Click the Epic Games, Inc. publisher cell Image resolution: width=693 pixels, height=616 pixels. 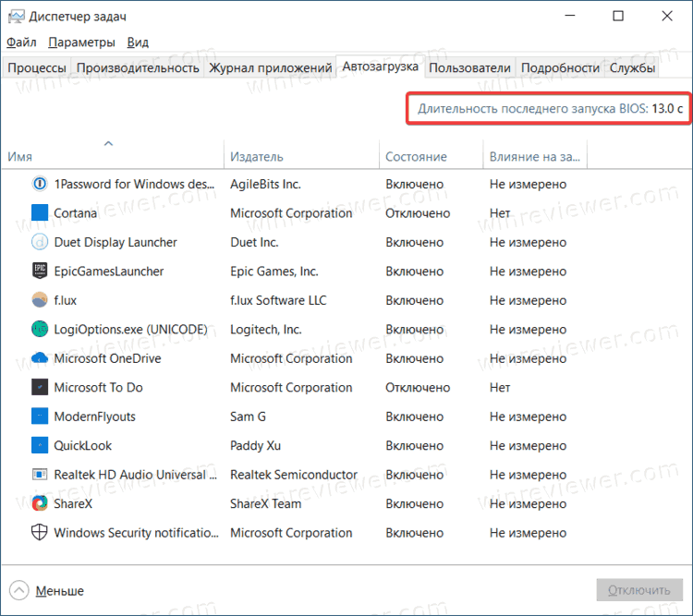[x=274, y=272]
